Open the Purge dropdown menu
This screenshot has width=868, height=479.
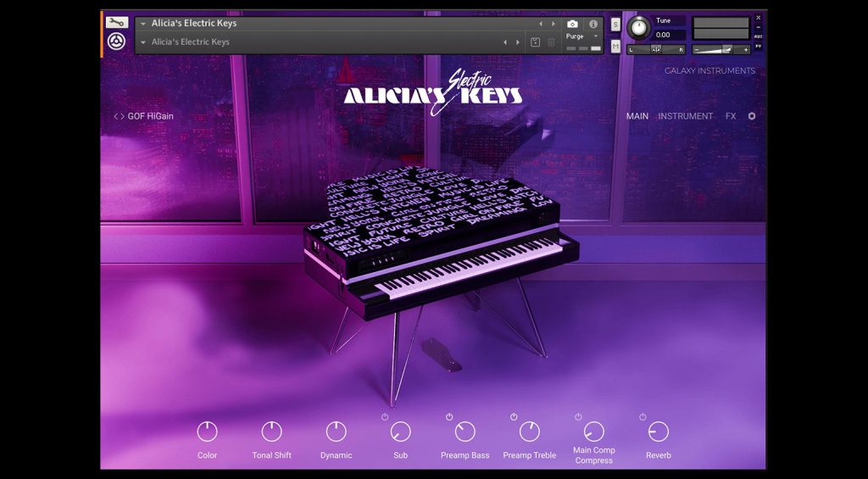click(x=582, y=36)
